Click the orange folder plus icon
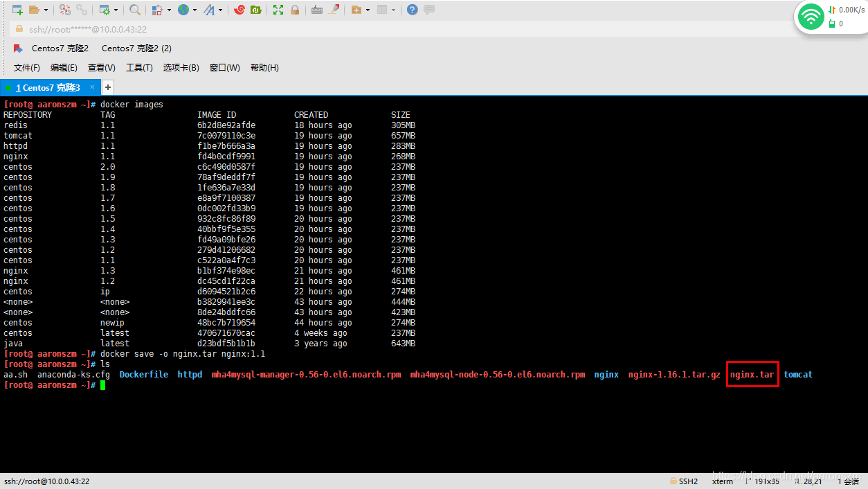Image resolution: width=868 pixels, height=489 pixels. pyautogui.click(x=356, y=10)
